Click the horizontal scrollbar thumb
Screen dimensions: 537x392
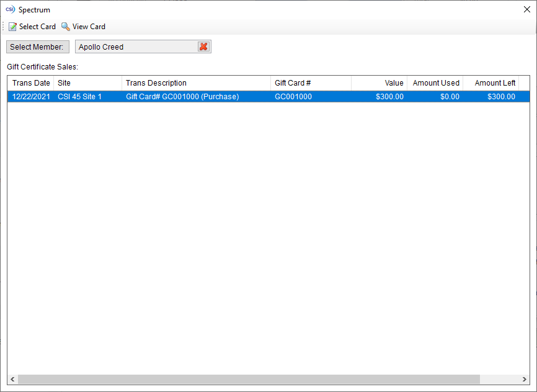pos(249,379)
